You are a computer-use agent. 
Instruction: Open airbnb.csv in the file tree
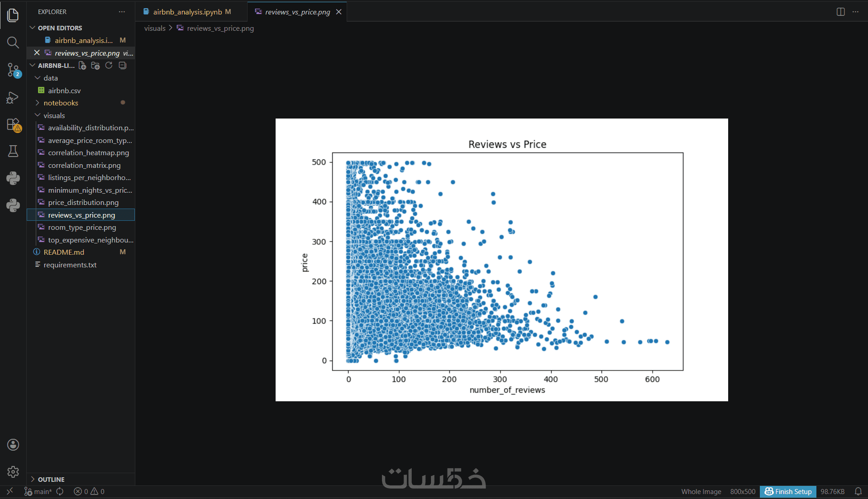pos(81,90)
